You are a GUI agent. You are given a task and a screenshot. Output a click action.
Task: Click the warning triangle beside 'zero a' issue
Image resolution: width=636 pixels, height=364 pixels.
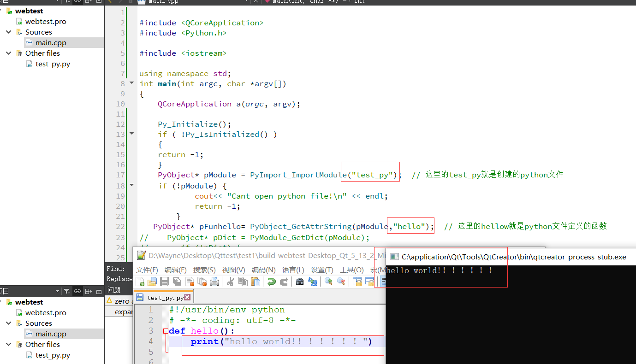pos(109,300)
